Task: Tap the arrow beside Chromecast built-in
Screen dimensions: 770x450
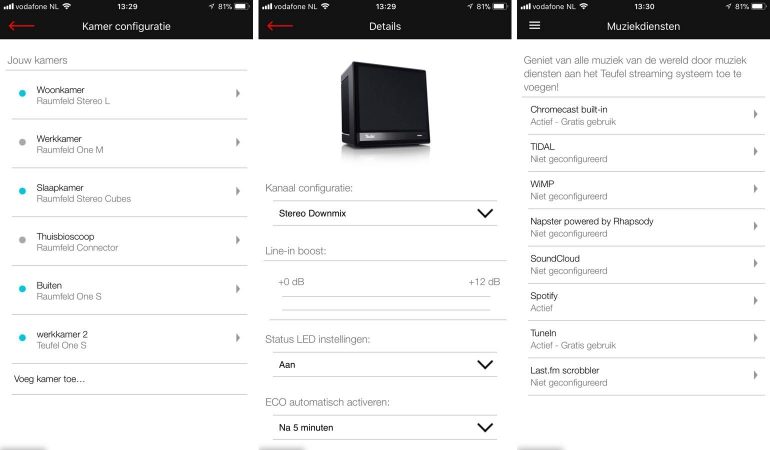Action: click(x=755, y=114)
